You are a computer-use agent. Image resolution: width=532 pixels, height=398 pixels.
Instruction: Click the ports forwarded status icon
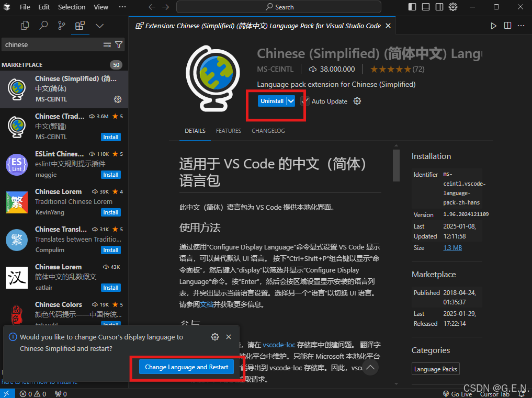61,394
